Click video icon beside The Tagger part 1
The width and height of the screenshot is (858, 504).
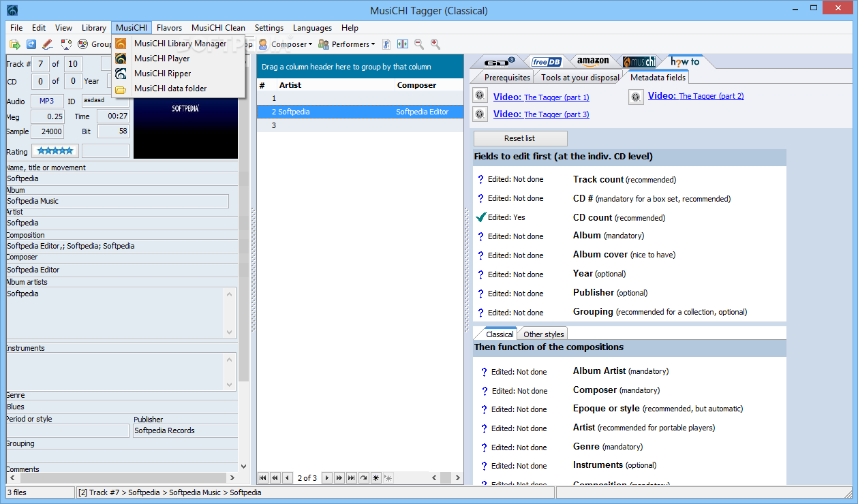pos(480,96)
